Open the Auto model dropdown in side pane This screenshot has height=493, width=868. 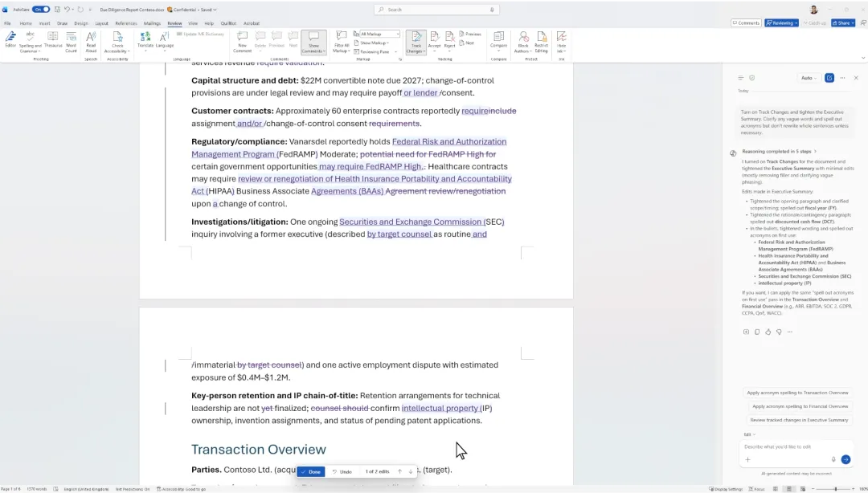[809, 78]
